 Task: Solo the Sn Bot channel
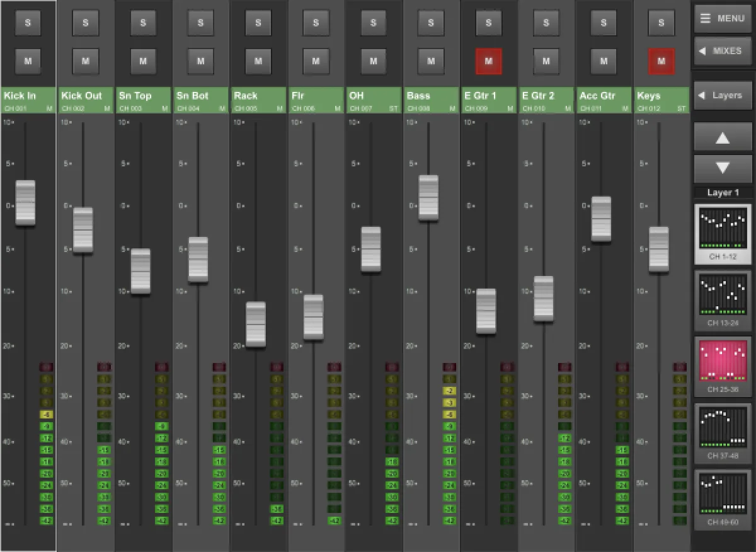(200, 23)
